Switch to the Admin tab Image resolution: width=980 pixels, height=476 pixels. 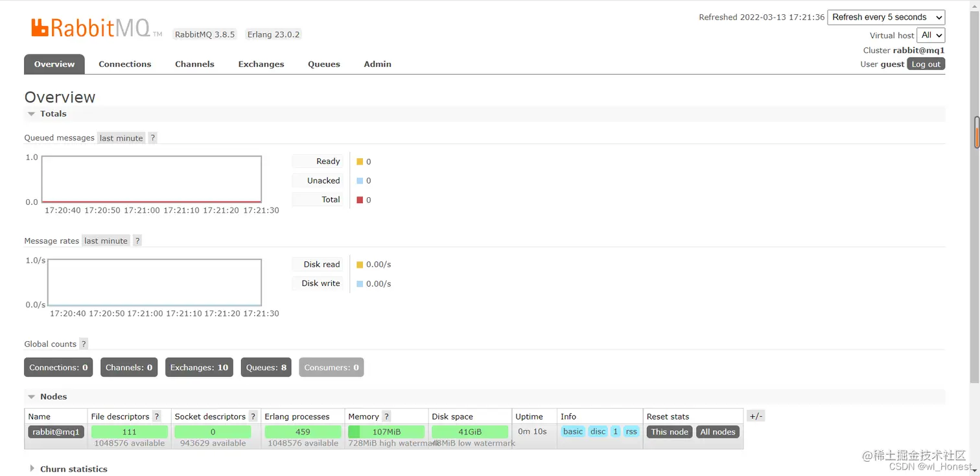point(378,64)
